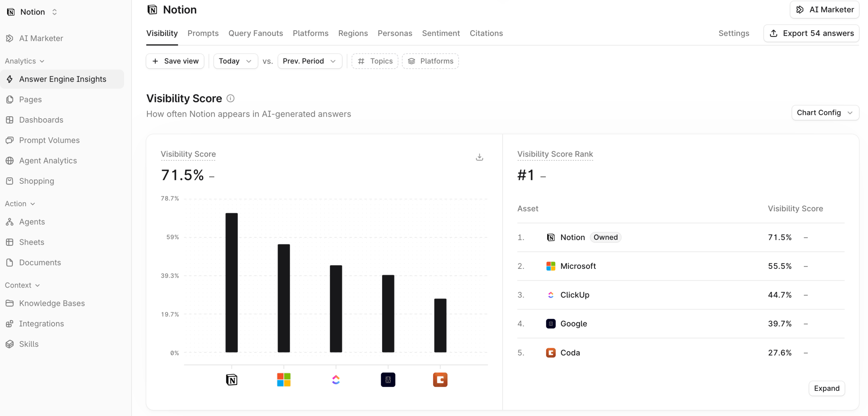Open the Chart Config dropdown
The image size is (868, 416).
(825, 113)
